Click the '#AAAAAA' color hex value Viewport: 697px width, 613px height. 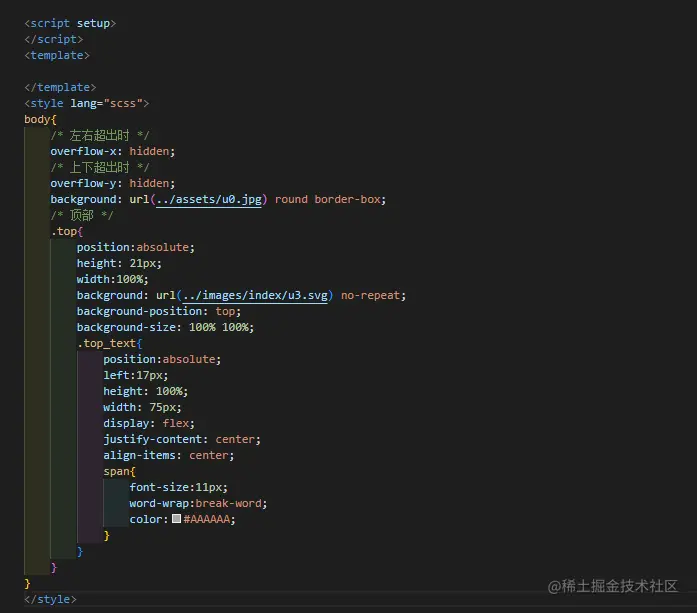(207, 519)
